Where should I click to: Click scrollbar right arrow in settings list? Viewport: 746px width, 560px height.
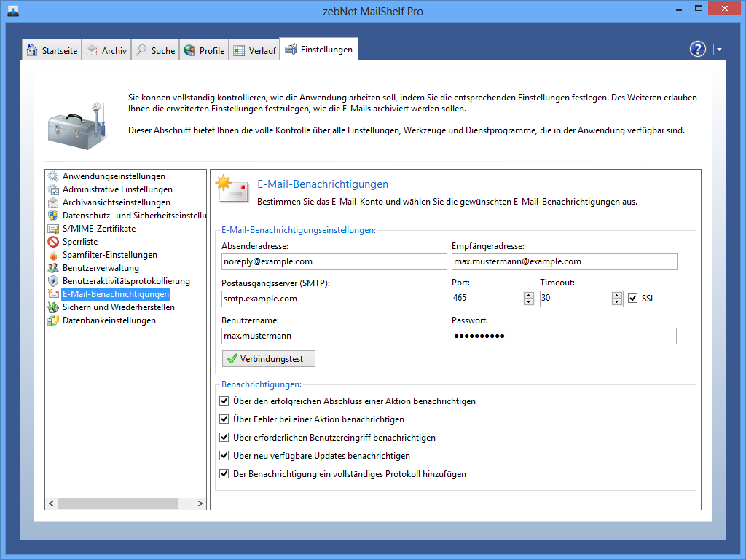tap(200, 503)
